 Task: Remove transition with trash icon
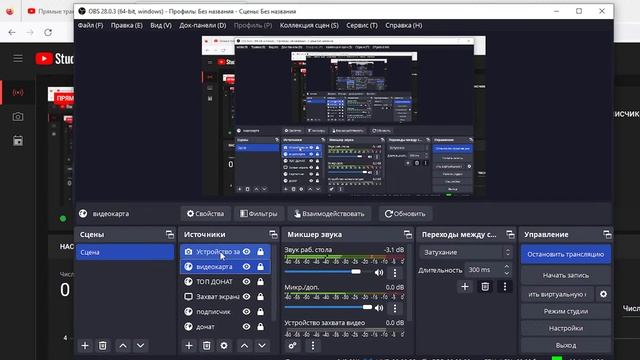pyautogui.click(x=485, y=287)
